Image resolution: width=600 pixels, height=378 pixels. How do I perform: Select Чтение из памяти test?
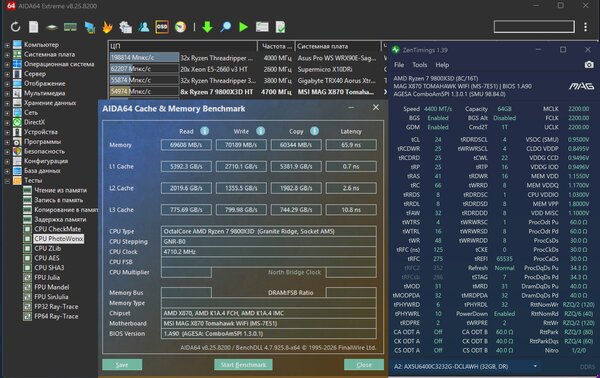[60, 190]
